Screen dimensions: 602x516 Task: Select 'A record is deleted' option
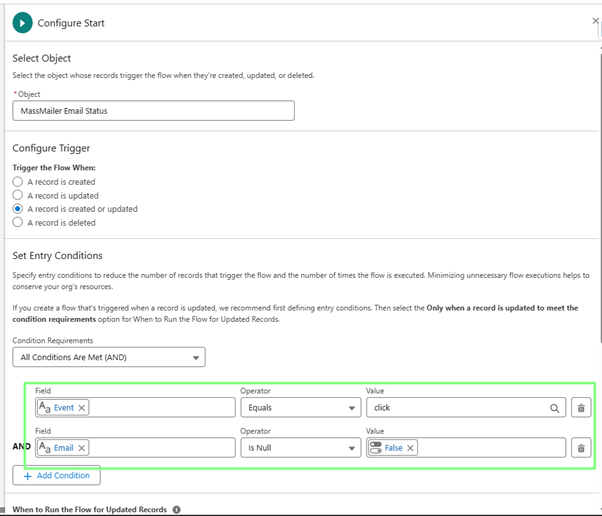point(18,223)
